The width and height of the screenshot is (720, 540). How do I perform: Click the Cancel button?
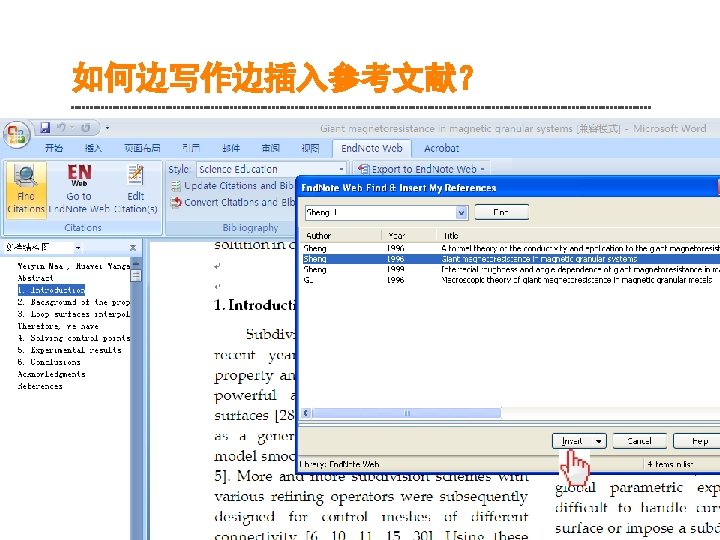point(639,441)
